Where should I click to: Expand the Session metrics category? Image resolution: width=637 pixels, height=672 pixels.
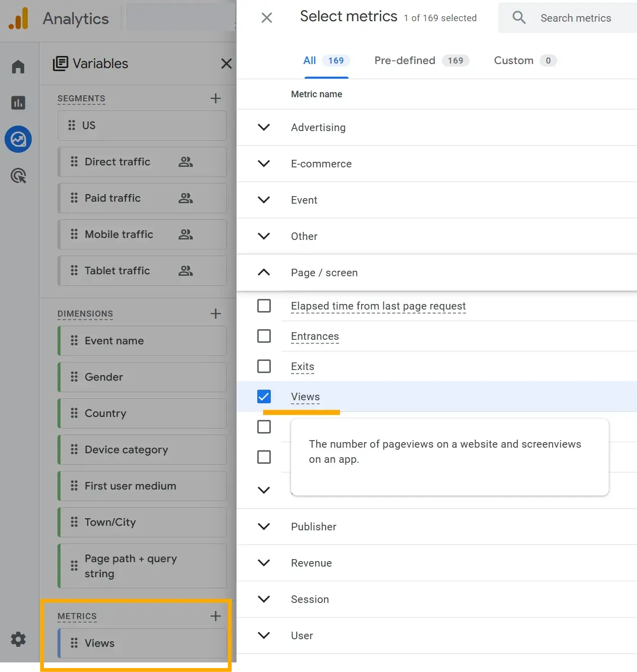263,599
